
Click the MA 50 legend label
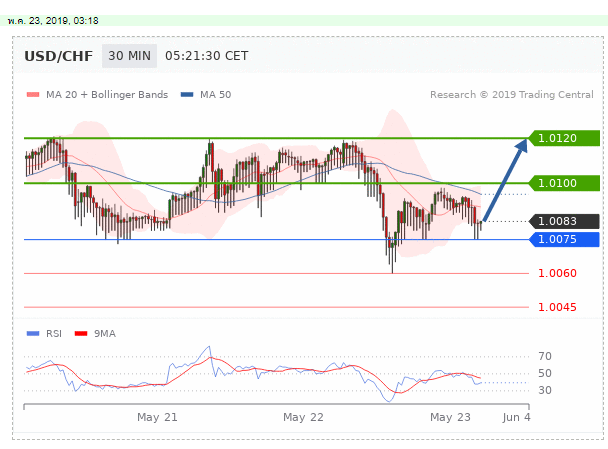click(216, 95)
